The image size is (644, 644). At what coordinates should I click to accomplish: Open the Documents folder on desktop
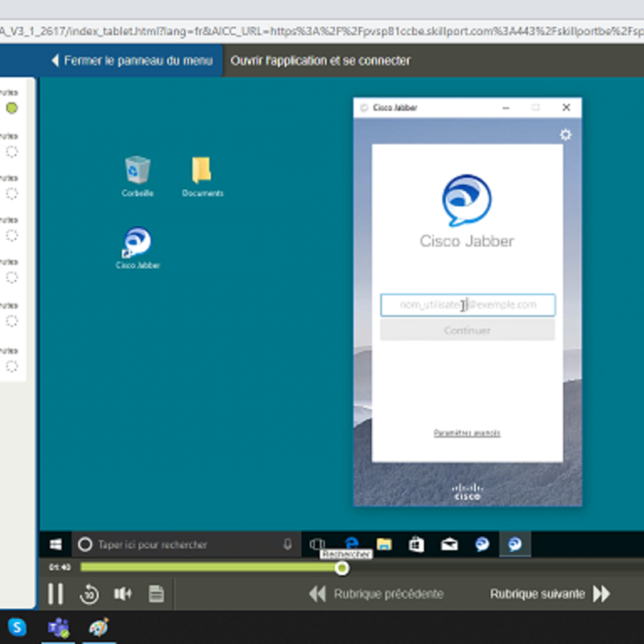pos(203,176)
